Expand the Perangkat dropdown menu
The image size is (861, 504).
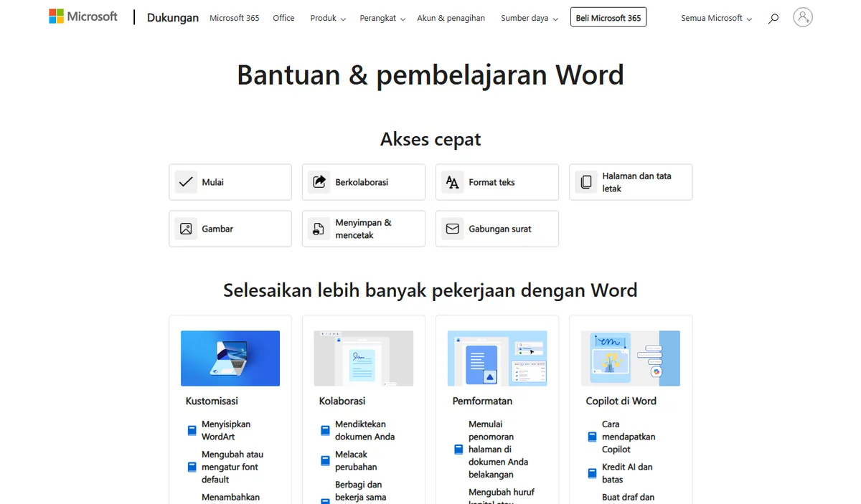[x=382, y=18]
